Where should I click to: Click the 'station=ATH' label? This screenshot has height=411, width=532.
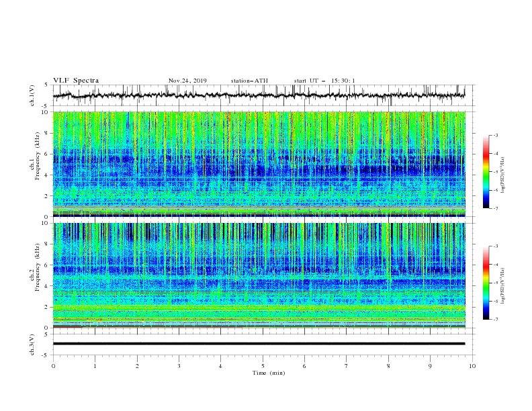coord(249,81)
